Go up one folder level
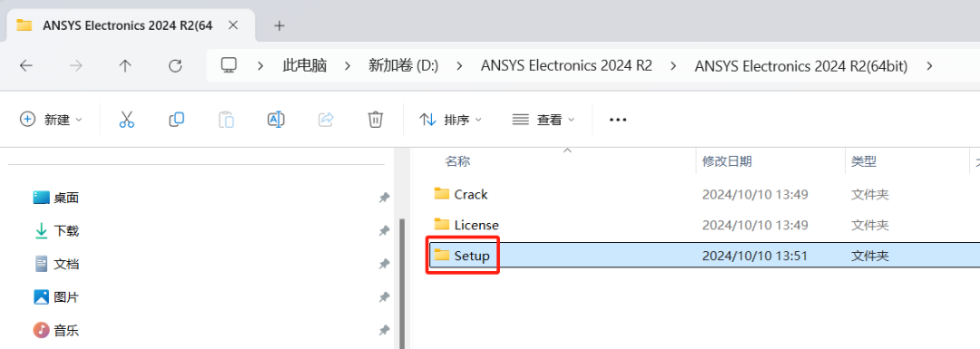This screenshot has height=349, width=980. [x=125, y=65]
